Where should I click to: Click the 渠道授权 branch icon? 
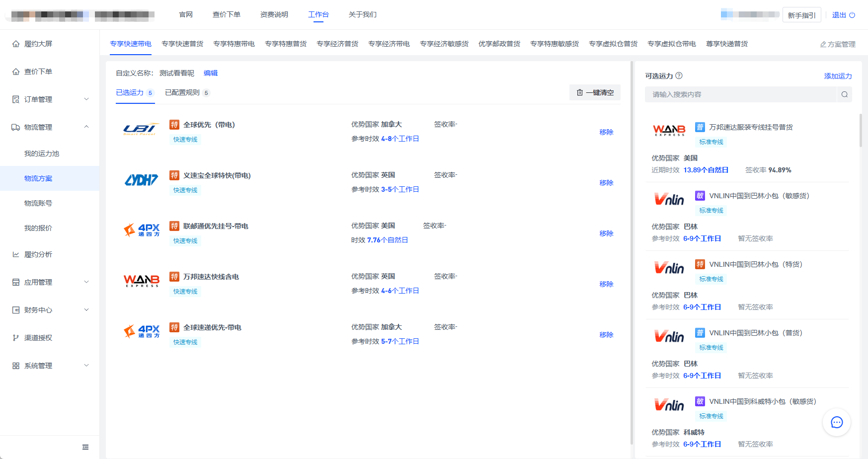coord(16,338)
